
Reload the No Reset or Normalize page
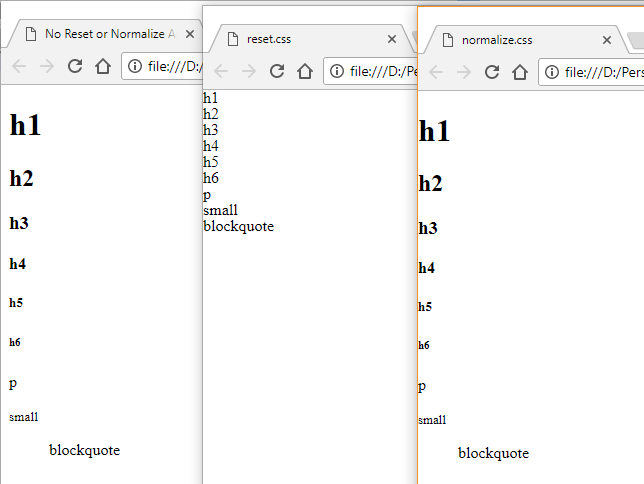click(75, 66)
